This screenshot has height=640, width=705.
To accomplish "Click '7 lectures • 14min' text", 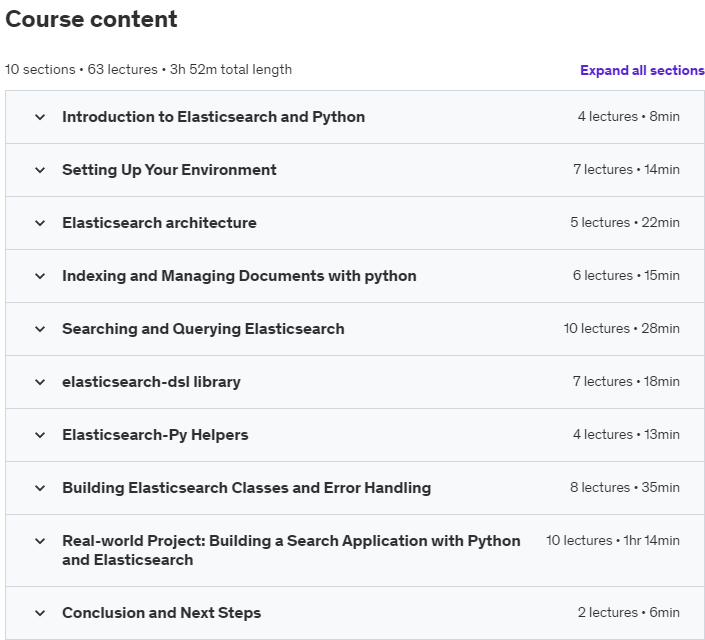I will tap(626, 170).
